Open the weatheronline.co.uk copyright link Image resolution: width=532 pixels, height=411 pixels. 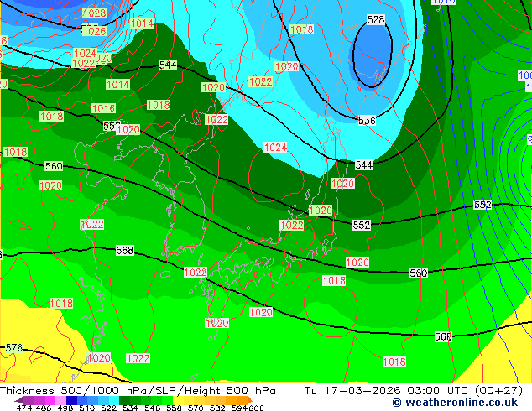[x=455, y=403]
